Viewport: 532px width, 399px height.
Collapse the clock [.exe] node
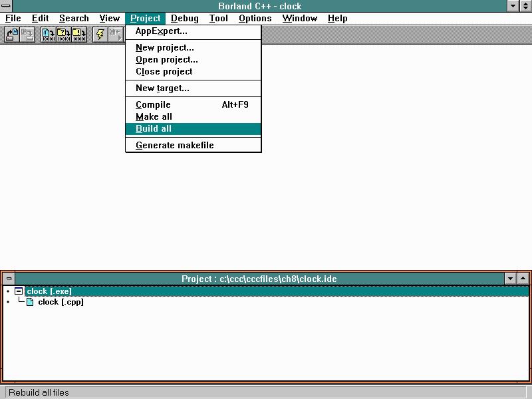tap(19, 291)
